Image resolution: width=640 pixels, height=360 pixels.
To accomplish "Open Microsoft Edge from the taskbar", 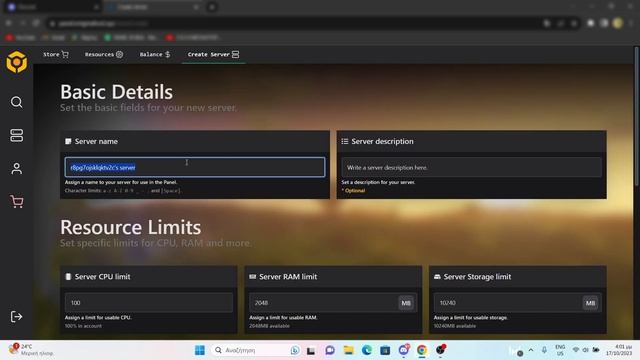I will pyautogui.click(x=367, y=350).
